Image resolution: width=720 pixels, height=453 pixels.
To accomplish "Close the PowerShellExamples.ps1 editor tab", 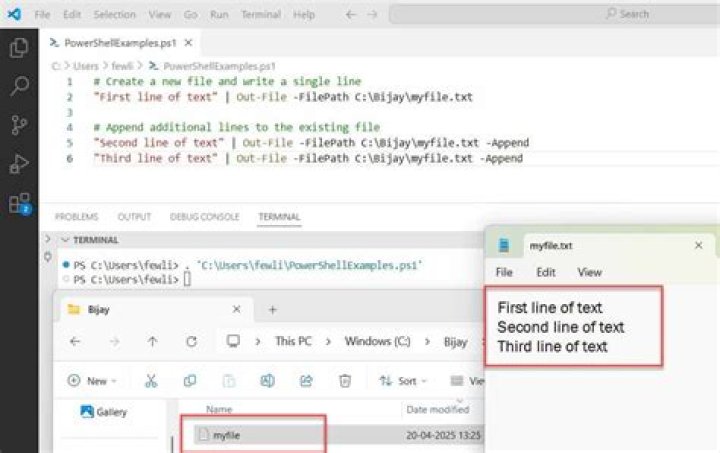I will [x=188, y=43].
